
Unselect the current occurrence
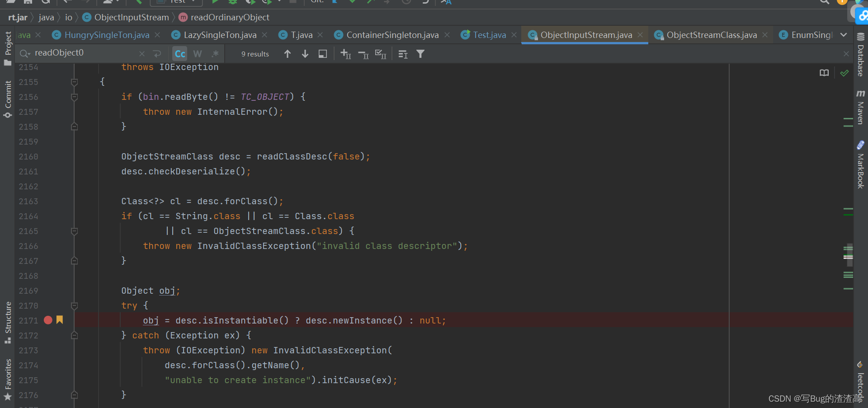pos(363,54)
